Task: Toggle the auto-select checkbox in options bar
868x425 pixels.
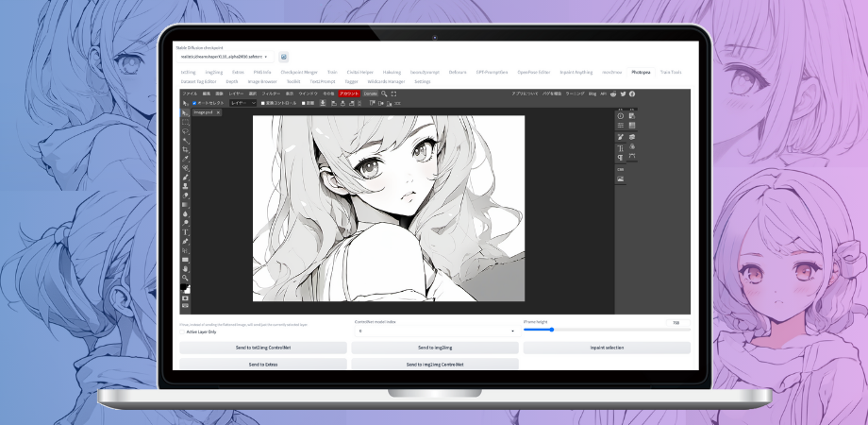Action: [x=194, y=103]
